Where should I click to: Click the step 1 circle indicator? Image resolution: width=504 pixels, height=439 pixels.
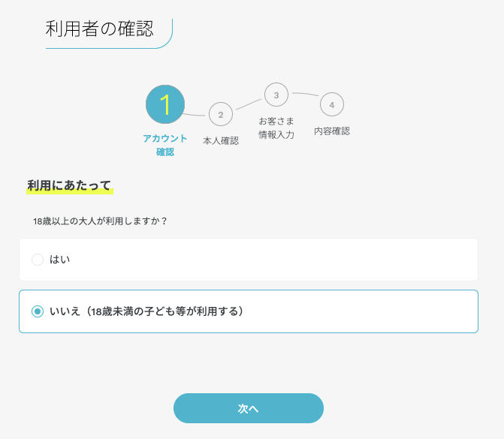pyautogui.click(x=165, y=104)
